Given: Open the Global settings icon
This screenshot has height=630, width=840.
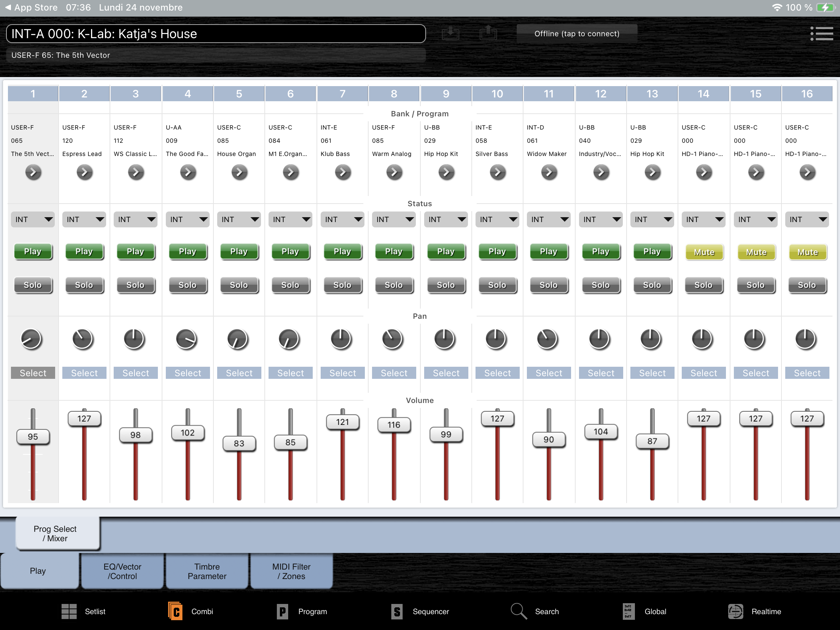Looking at the screenshot, I should point(628,611).
